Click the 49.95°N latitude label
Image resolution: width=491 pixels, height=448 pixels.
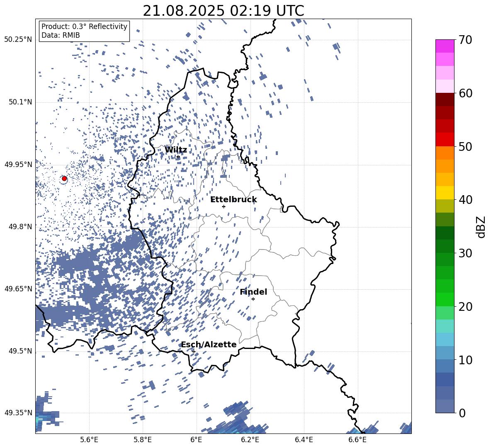pos(18,165)
